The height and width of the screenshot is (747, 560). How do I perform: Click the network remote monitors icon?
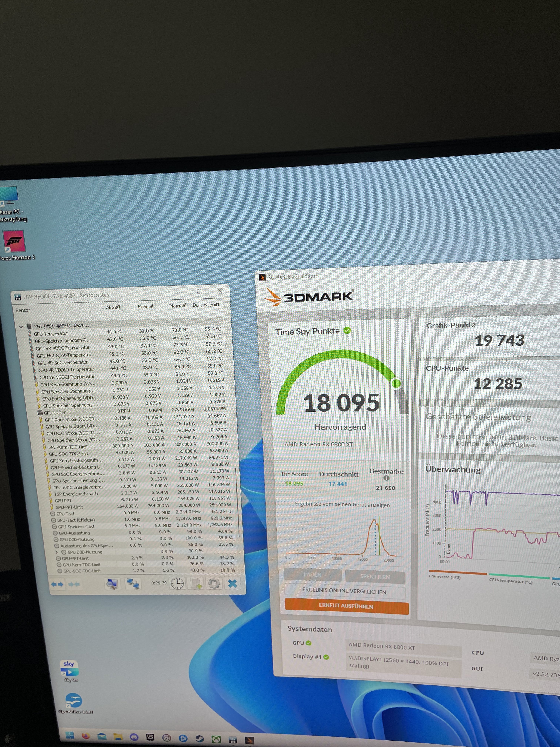[x=133, y=584]
